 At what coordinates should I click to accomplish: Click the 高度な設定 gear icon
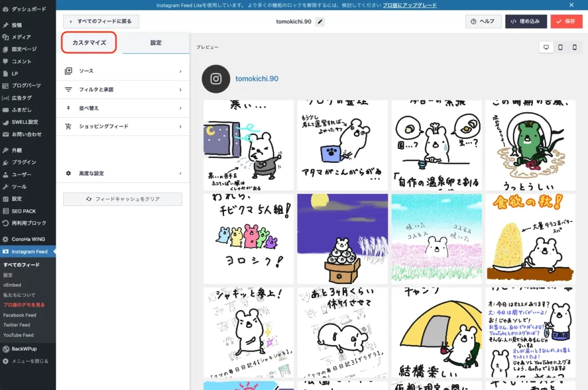[68, 173]
